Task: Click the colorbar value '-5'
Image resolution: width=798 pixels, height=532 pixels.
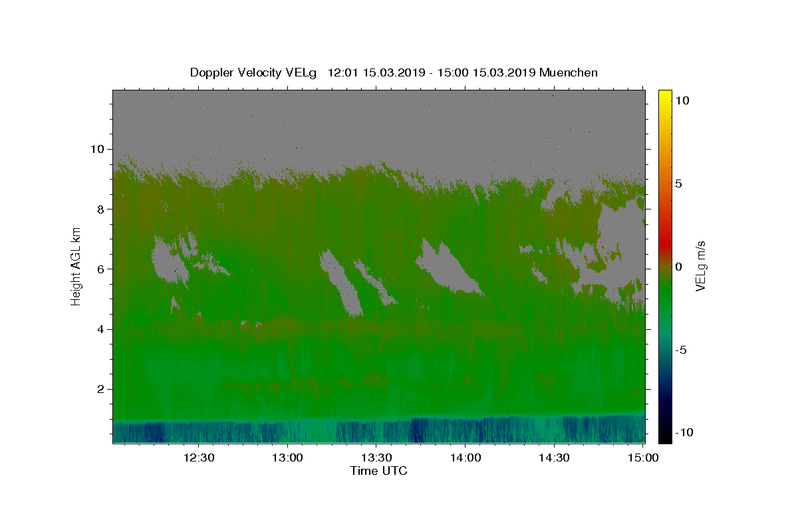Action: pyautogui.click(x=681, y=350)
